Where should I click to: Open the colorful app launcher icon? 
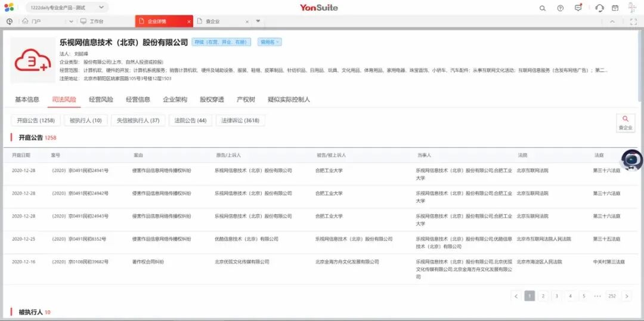8,7
